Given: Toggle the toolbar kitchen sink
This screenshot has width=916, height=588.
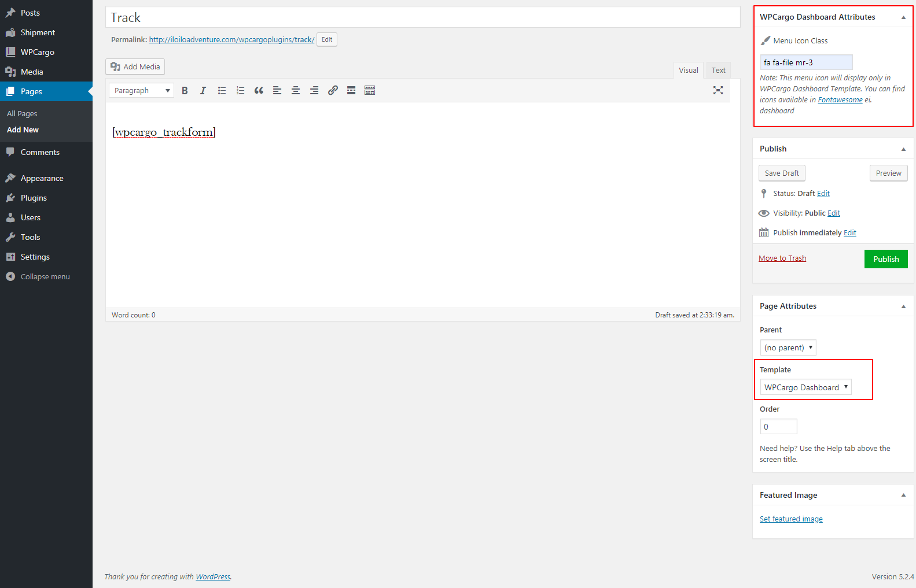Looking at the screenshot, I should click(370, 90).
